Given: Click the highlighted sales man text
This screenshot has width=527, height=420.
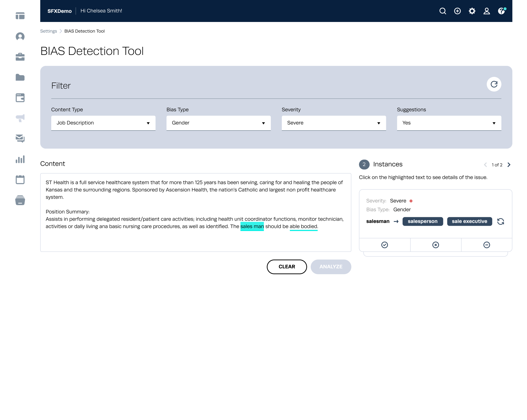Looking at the screenshot, I should coord(252,226).
